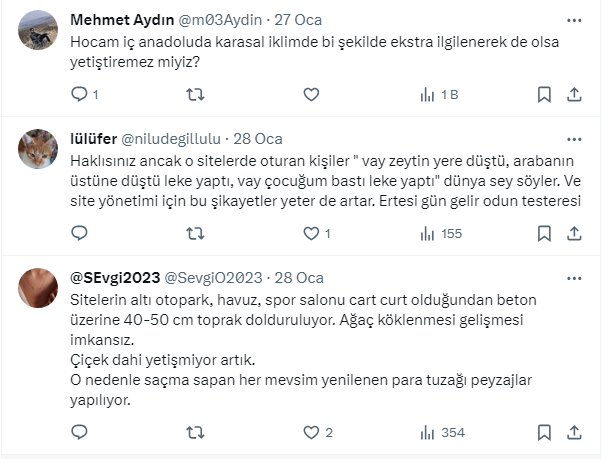The height and width of the screenshot is (459, 605).
Task: View 155 views analytics on lülüfer's tweet
Action: (440, 234)
